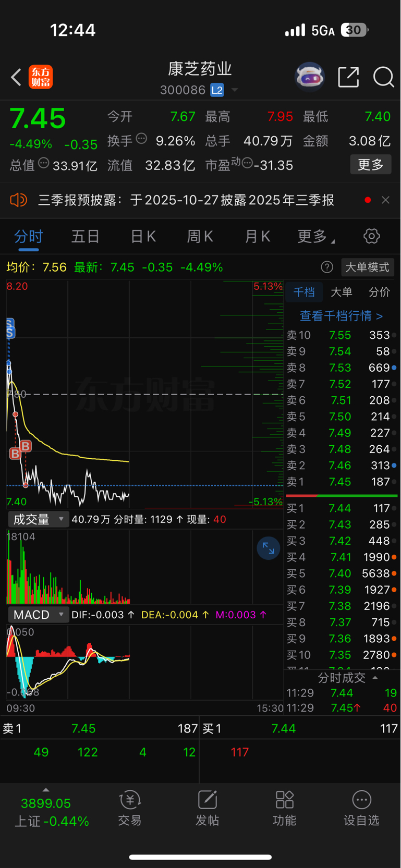Collapse the 分时成交 panel arrow
401x868 pixels.
click(375, 678)
